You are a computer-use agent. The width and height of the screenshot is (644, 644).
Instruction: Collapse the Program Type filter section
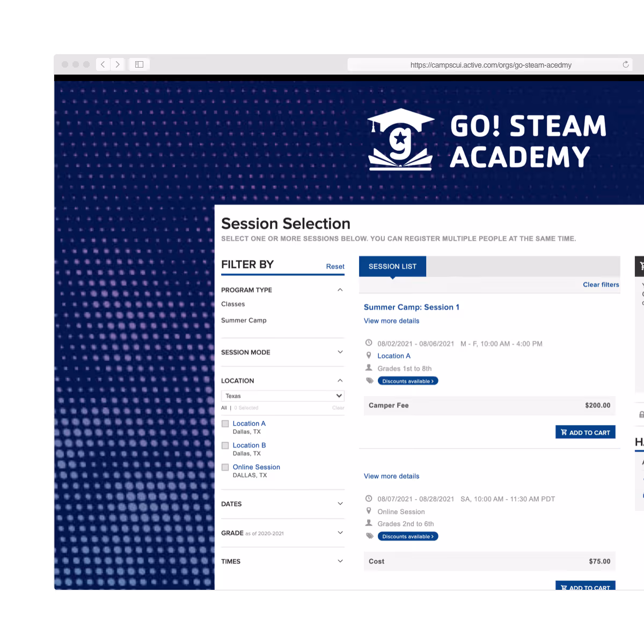(340, 289)
